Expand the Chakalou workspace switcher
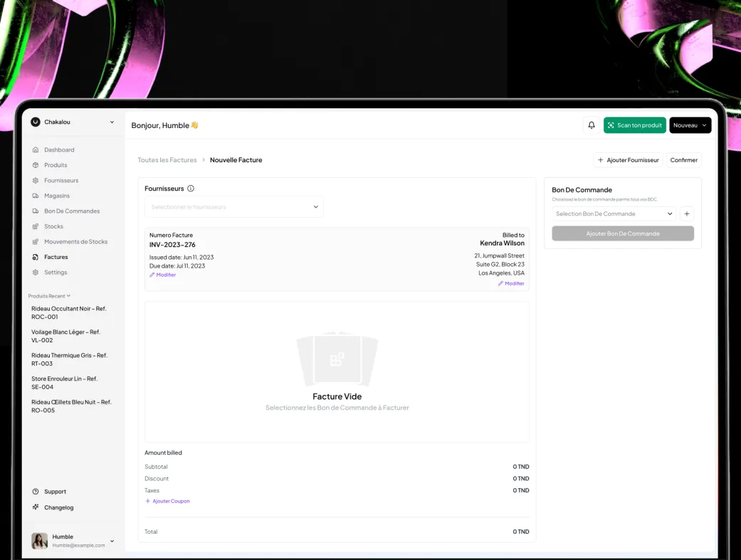This screenshot has height=560, width=741. (x=73, y=122)
